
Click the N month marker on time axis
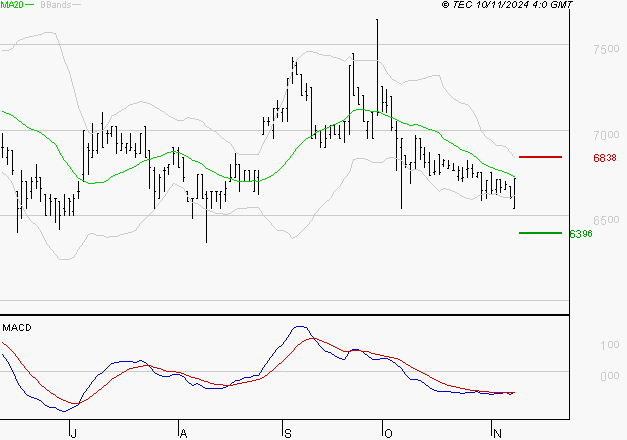[497, 433]
